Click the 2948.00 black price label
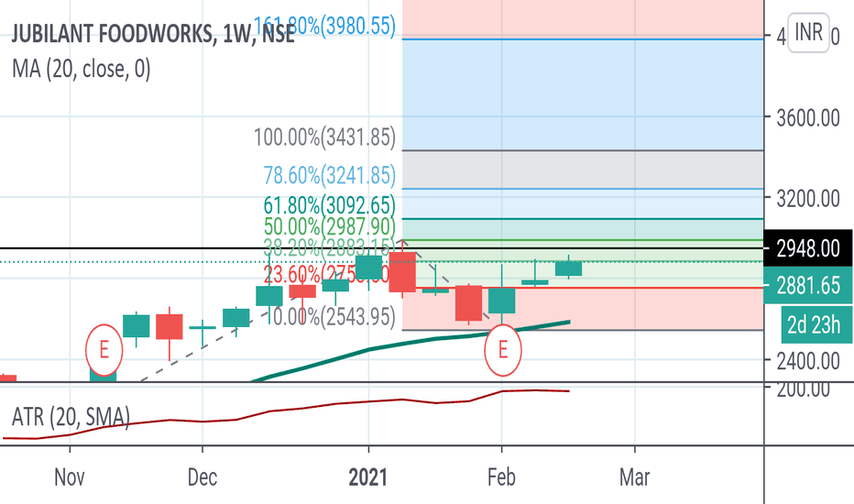This screenshot has width=854, height=504. click(x=808, y=248)
